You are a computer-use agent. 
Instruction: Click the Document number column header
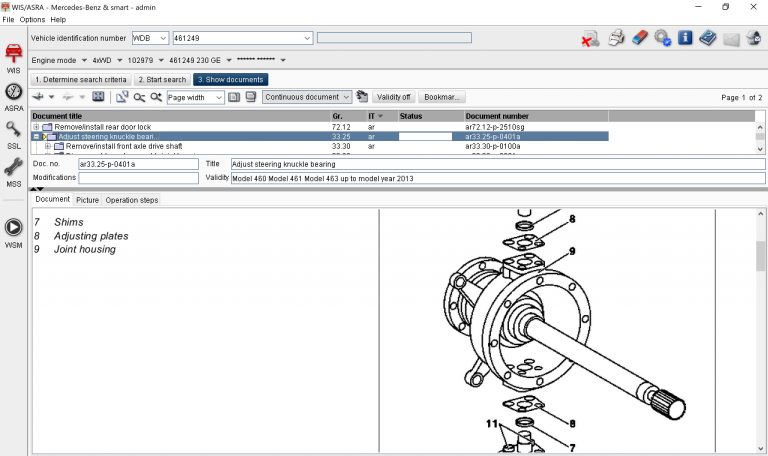click(x=536, y=116)
